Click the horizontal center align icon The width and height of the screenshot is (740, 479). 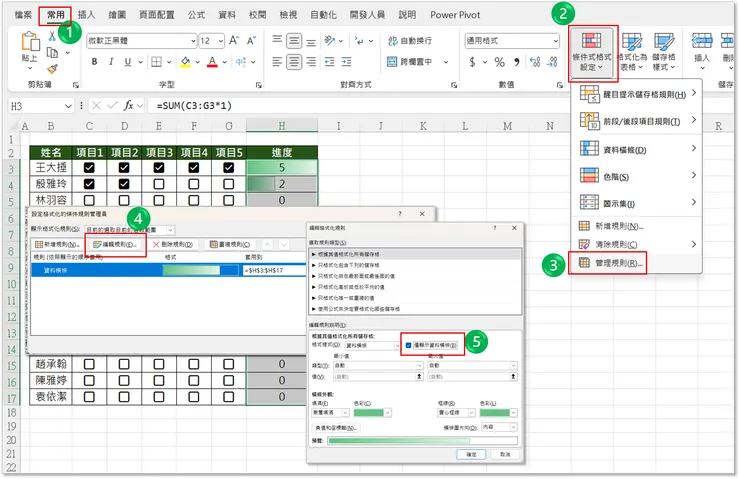(294, 62)
